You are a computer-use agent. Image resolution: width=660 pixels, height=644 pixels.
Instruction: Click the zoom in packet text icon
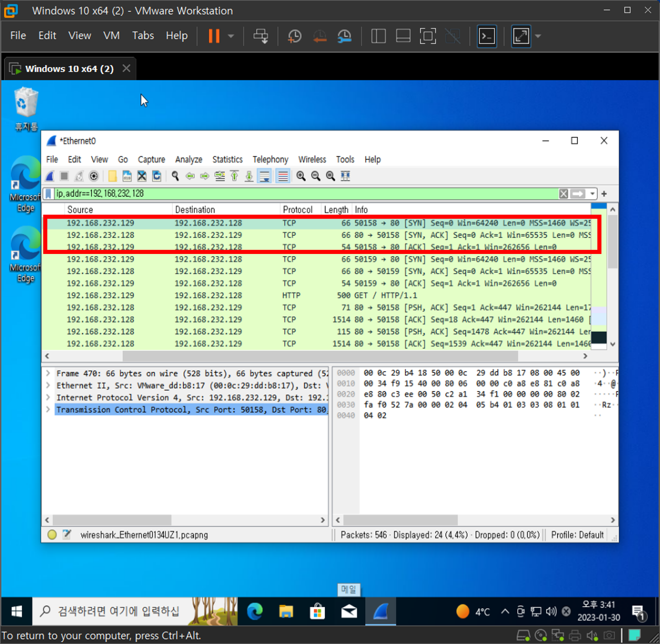pyautogui.click(x=300, y=176)
